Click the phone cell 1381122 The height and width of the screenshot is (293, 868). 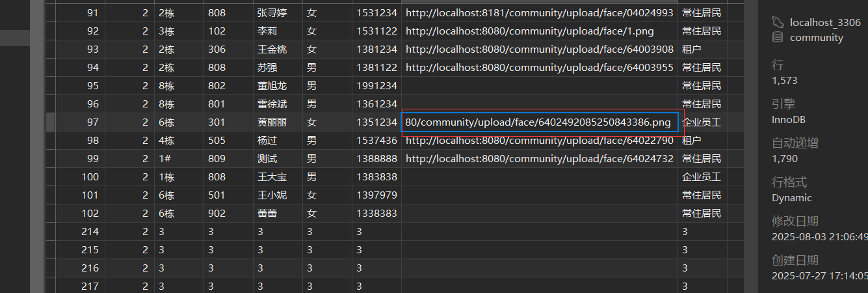[376, 68]
